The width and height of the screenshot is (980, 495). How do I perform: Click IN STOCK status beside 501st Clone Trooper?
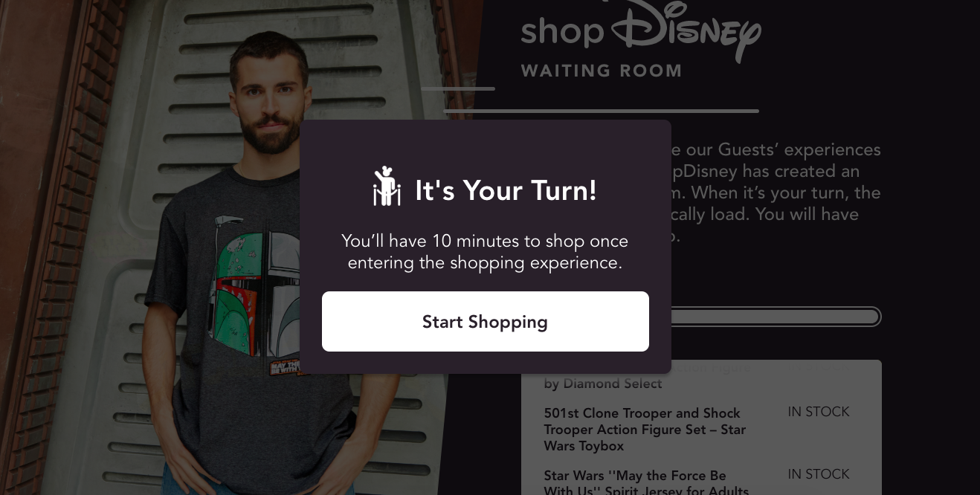click(819, 412)
